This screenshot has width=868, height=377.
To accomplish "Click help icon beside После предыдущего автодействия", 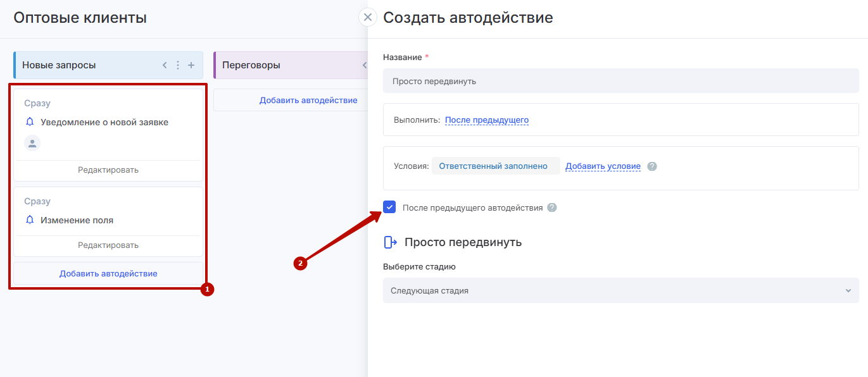I will tap(552, 207).
